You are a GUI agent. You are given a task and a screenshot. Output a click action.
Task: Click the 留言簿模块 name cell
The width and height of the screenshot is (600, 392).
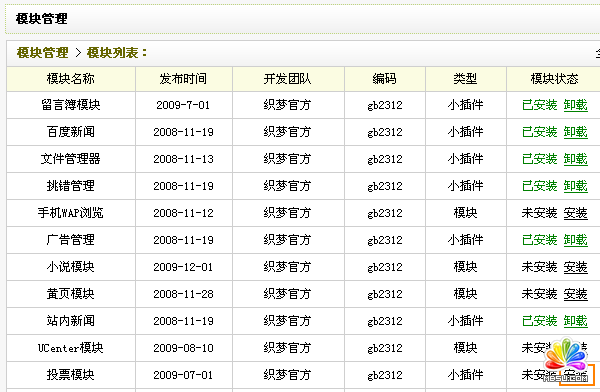click(x=71, y=105)
